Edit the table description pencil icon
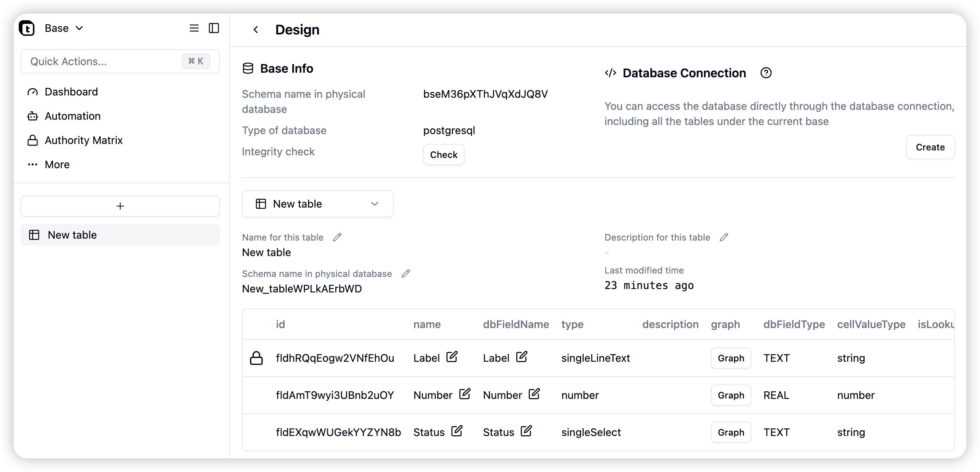 [724, 237]
